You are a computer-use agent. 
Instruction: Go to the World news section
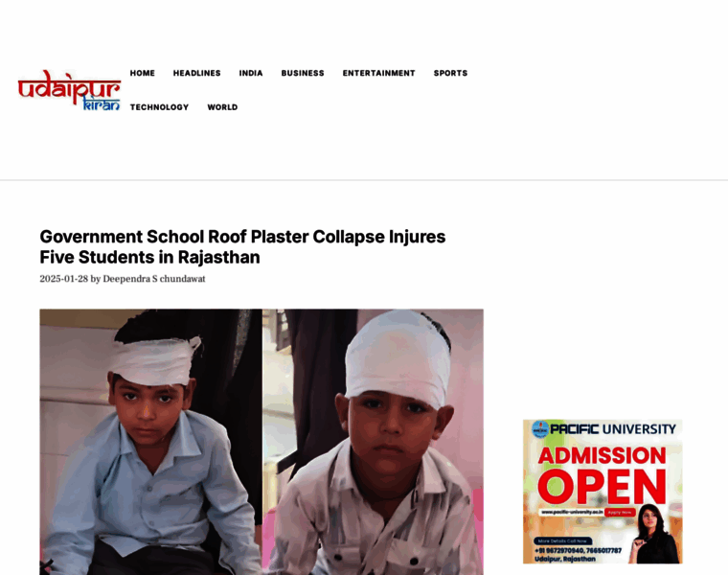(x=222, y=106)
